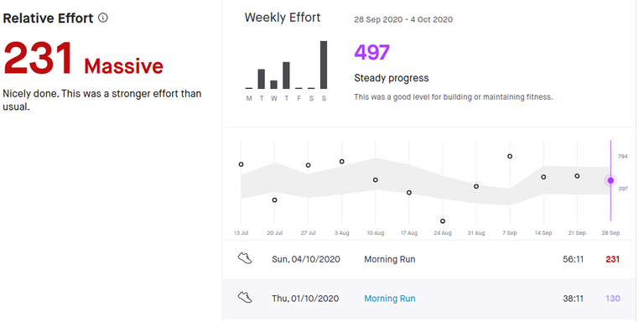Click the 13 Jul data point

241,164
